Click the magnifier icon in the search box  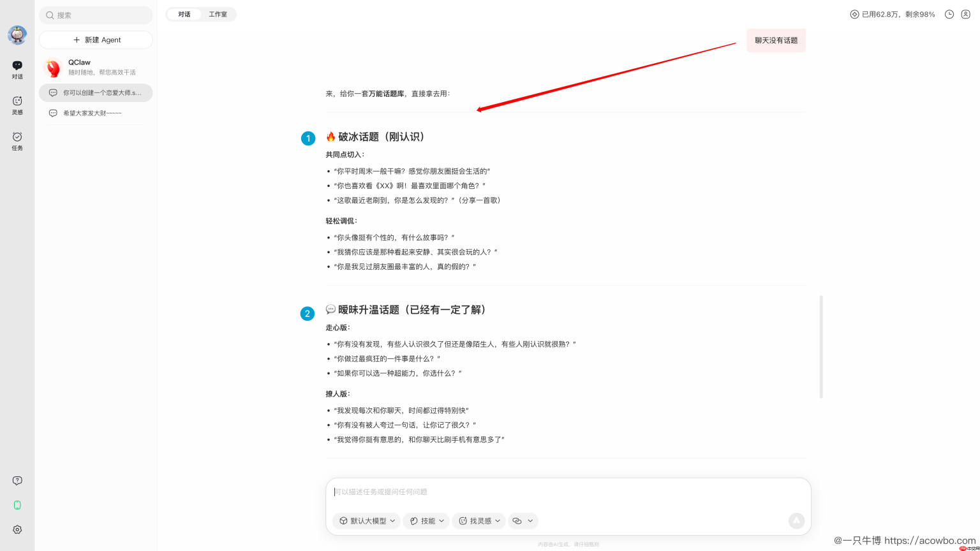[50, 15]
